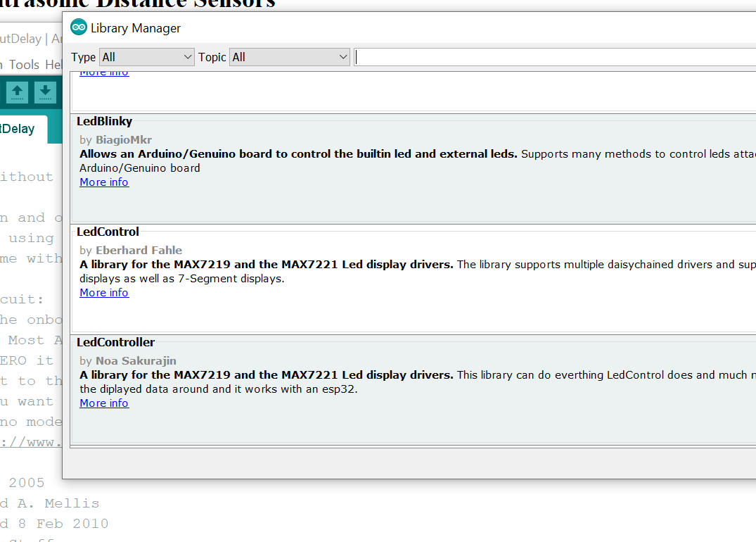Click the Type label next to filter
This screenshot has height=542, width=756.
[84, 58]
